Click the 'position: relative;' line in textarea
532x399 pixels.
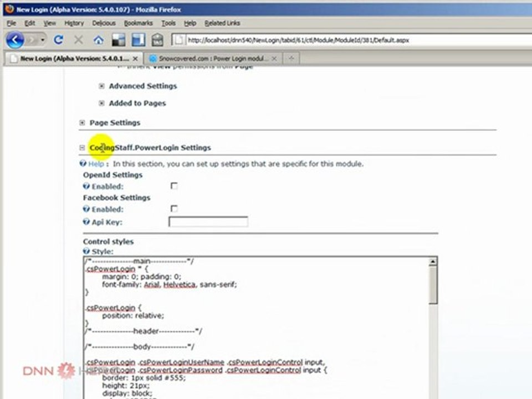point(133,316)
